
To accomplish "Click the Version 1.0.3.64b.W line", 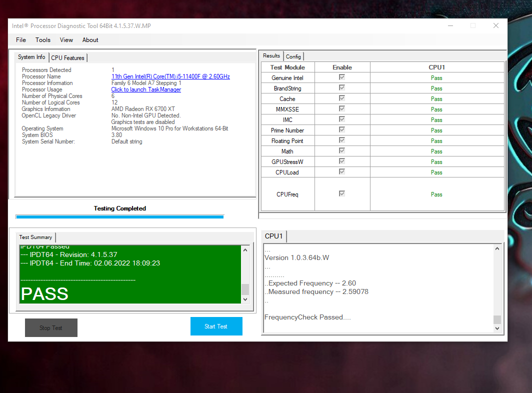I will pos(297,258).
